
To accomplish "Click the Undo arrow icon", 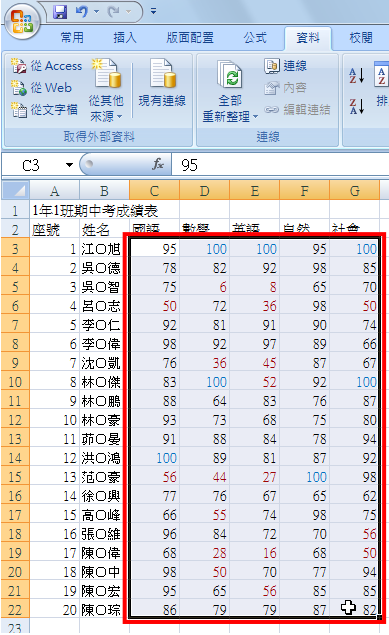I will point(81,12).
